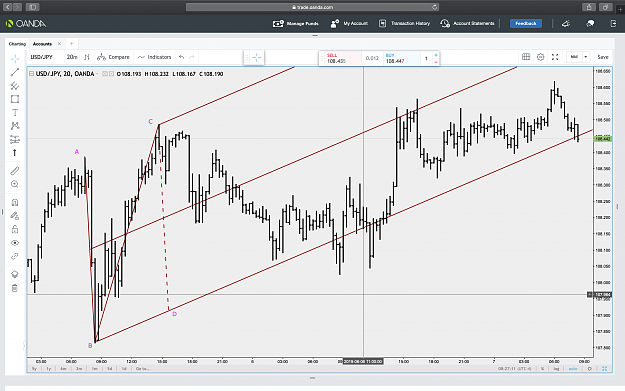
Task: Toggle lock all drawing tools
Action: pos(15,229)
